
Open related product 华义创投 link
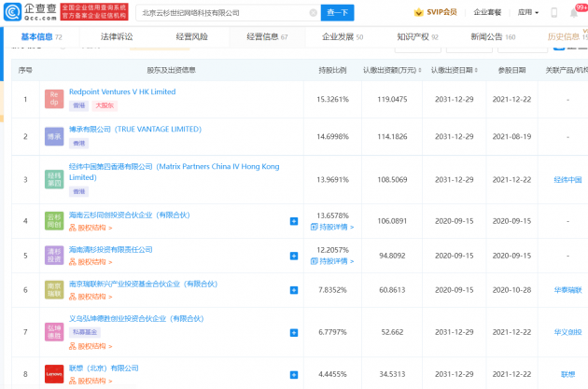point(567,332)
